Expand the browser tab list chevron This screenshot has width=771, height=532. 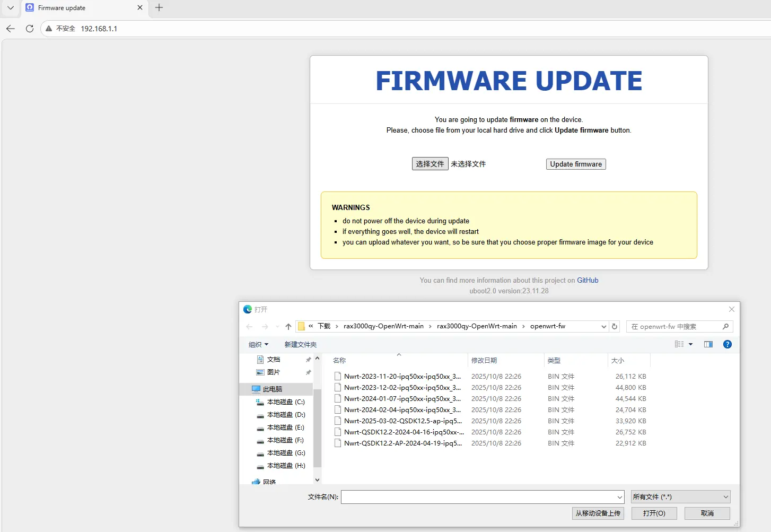[x=10, y=7]
